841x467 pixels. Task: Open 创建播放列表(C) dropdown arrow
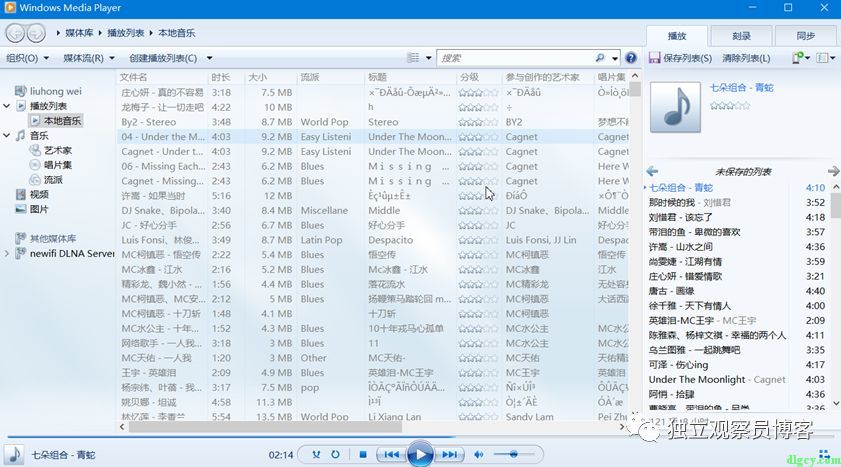tap(210, 58)
